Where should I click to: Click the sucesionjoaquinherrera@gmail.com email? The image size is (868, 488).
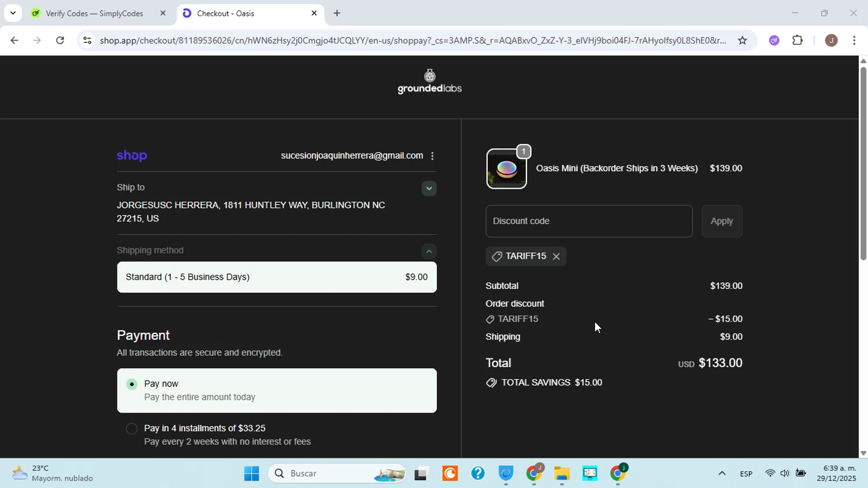pos(352,156)
